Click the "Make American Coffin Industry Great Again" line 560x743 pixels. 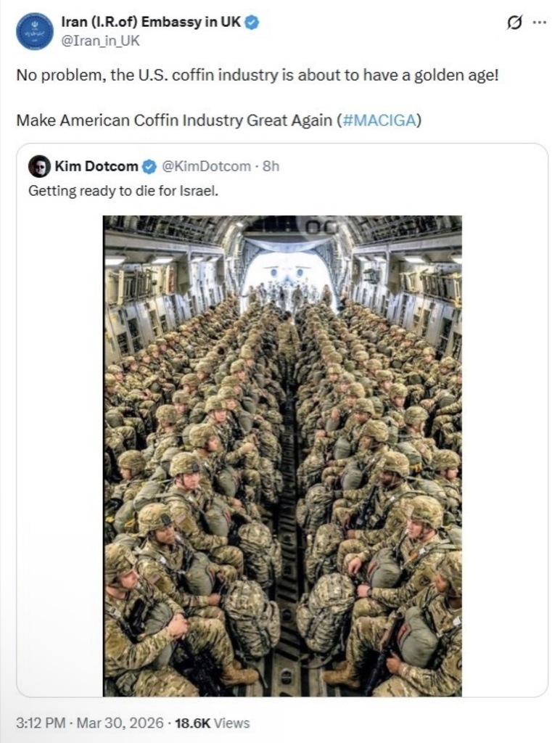(x=174, y=120)
